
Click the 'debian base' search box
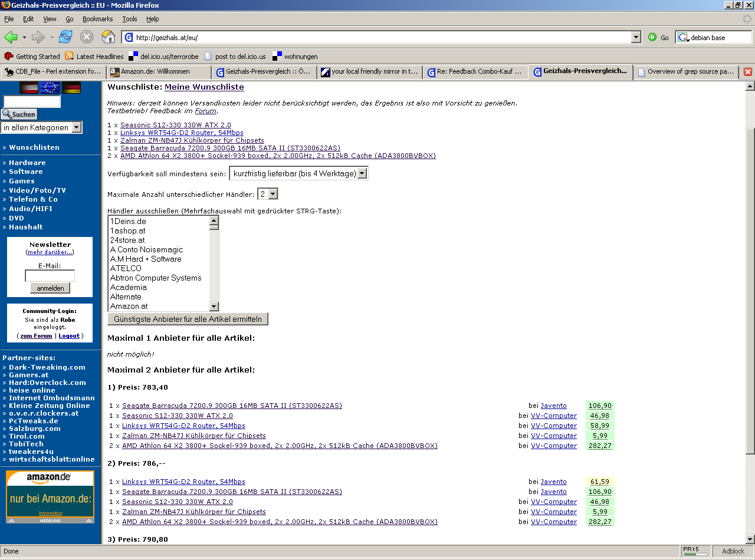(720, 37)
